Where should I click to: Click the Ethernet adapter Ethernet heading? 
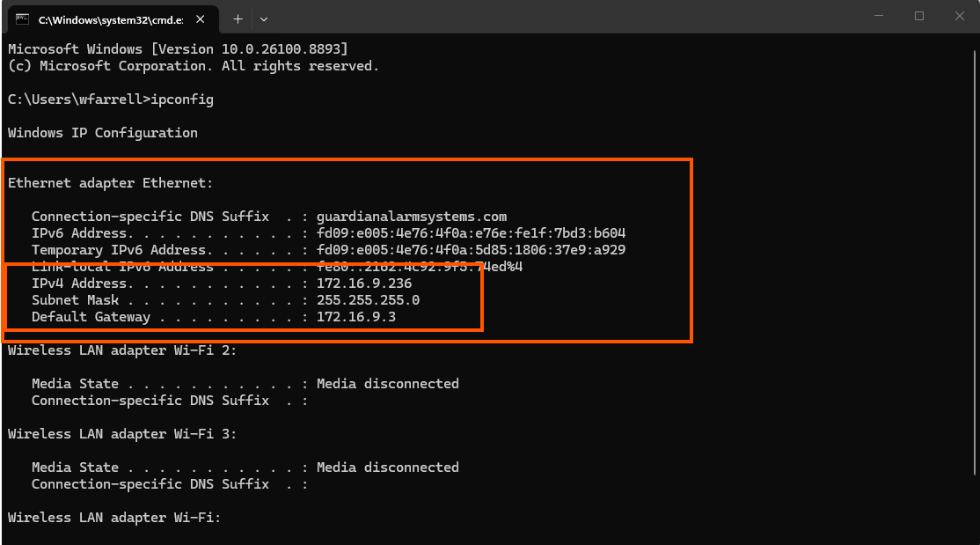(110, 183)
